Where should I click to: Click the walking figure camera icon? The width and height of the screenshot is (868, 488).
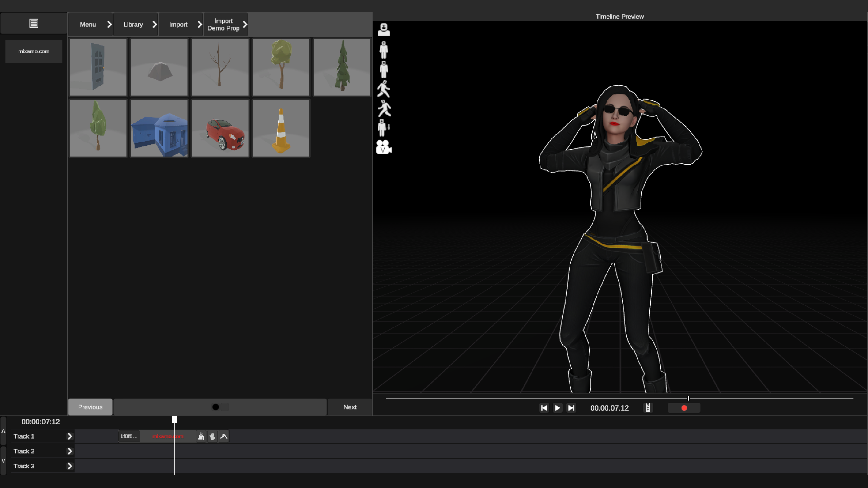pos(384,89)
